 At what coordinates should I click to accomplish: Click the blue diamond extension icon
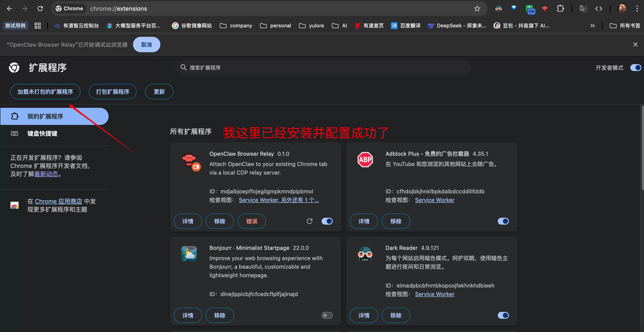[514, 8]
